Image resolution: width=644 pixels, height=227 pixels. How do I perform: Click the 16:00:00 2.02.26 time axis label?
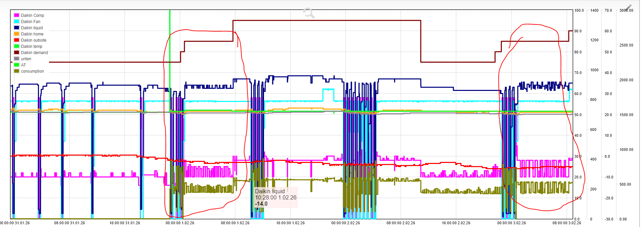[456, 223]
